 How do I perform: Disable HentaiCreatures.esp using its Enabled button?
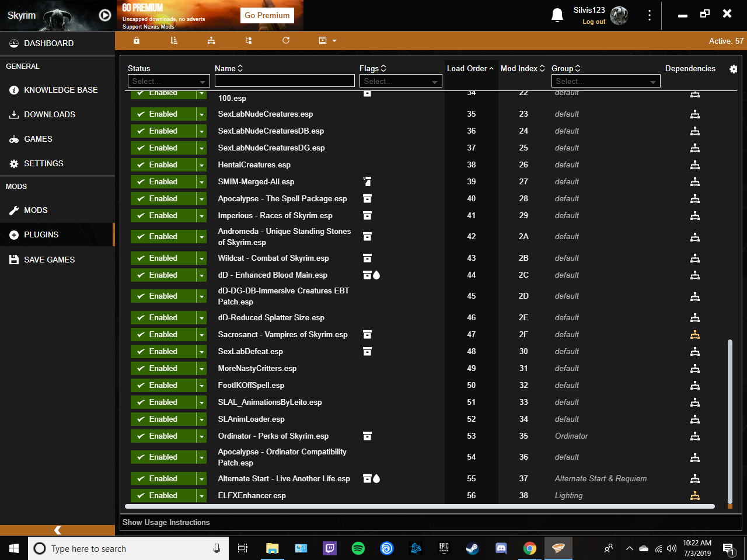[163, 164]
